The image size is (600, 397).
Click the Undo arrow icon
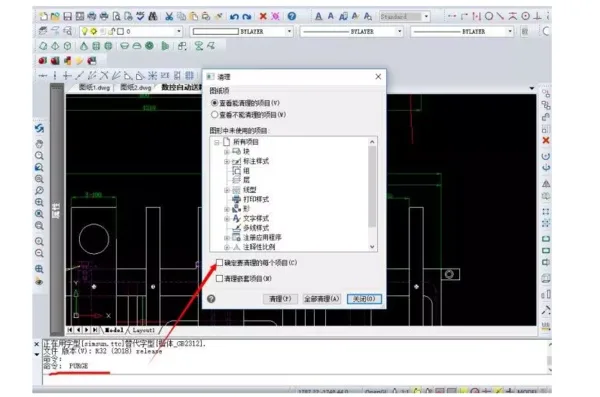[234, 16]
